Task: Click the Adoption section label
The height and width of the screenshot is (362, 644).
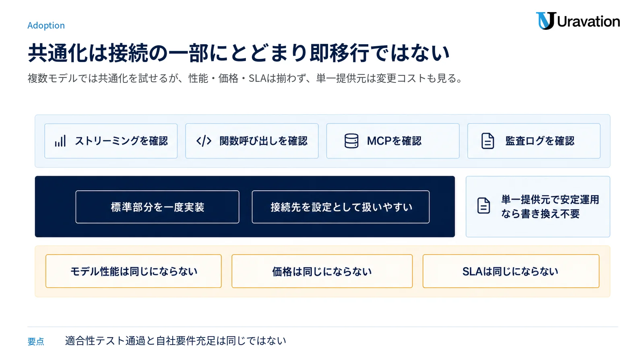Action: [x=46, y=25]
